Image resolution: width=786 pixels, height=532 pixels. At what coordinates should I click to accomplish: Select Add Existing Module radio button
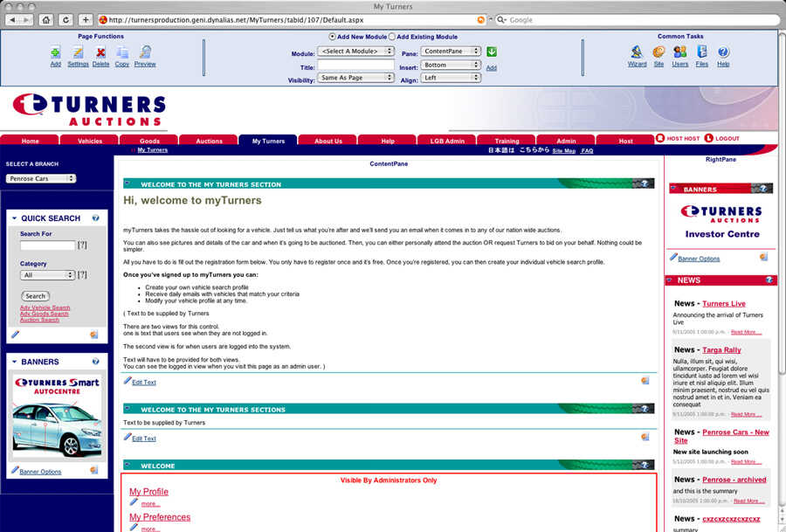pos(392,37)
